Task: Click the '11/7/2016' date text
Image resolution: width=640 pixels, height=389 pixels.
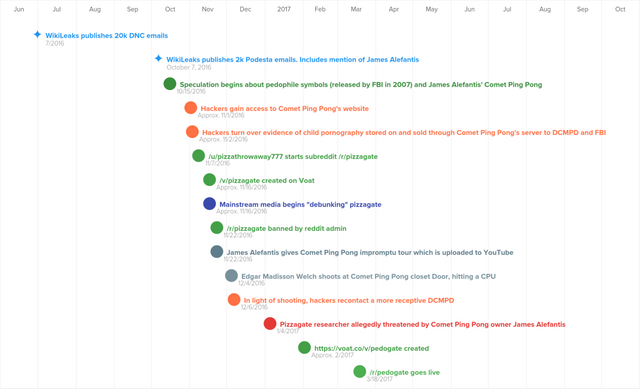Action: [218, 163]
